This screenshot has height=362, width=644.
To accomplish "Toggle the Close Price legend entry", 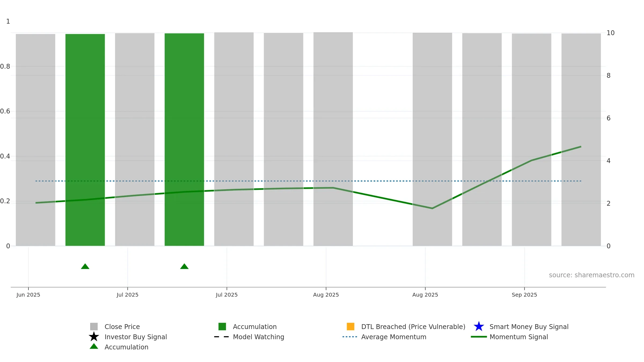I will click(122, 327).
